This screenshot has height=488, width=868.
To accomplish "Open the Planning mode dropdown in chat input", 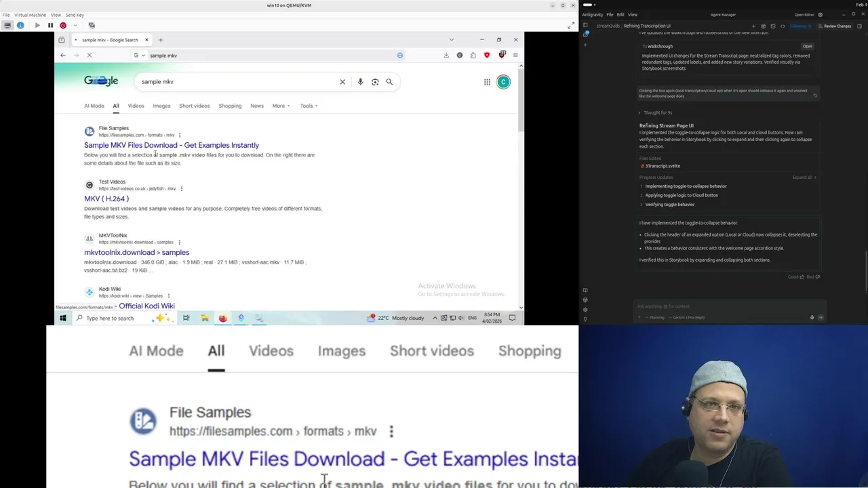I will pos(654,317).
